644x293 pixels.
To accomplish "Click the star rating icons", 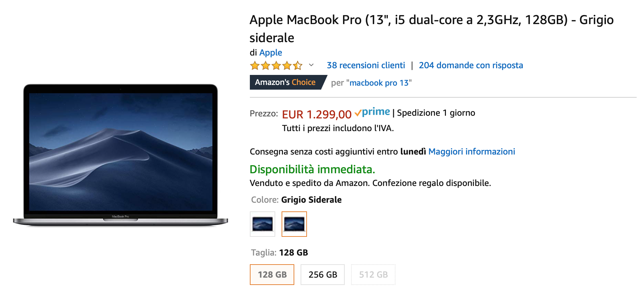I will tap(276, 66).
